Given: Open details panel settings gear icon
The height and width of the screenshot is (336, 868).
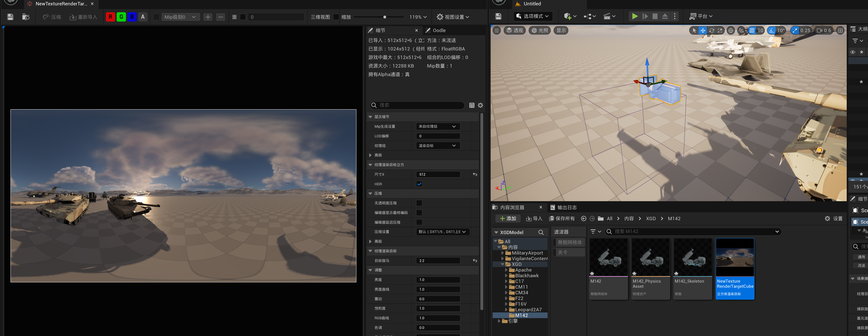Looking at the screenshot, I should [x=480, y=106].
